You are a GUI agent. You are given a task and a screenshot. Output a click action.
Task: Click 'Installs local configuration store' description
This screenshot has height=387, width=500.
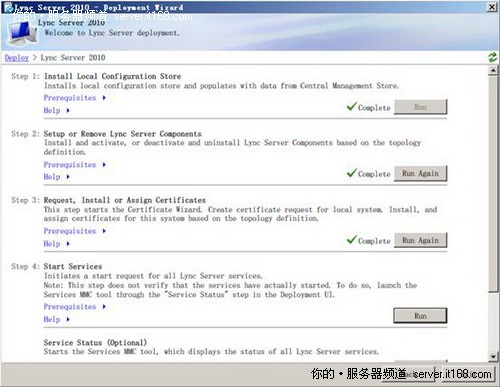click(x=221, y=86)
